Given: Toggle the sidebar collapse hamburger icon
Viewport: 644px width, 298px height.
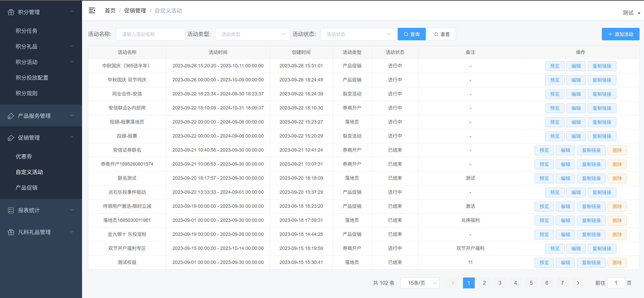Looking at the screenshot, I should pyautogui.click(x=92, y=10).
